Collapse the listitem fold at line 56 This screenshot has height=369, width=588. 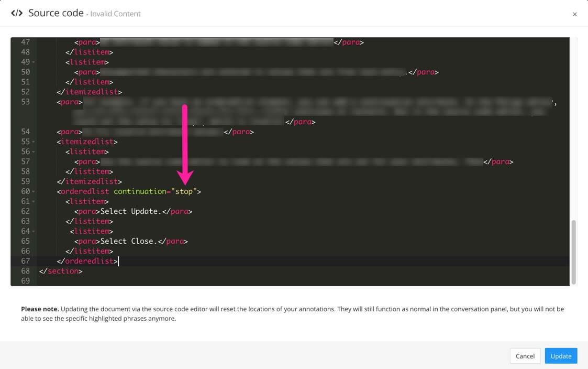click(33, 151)
